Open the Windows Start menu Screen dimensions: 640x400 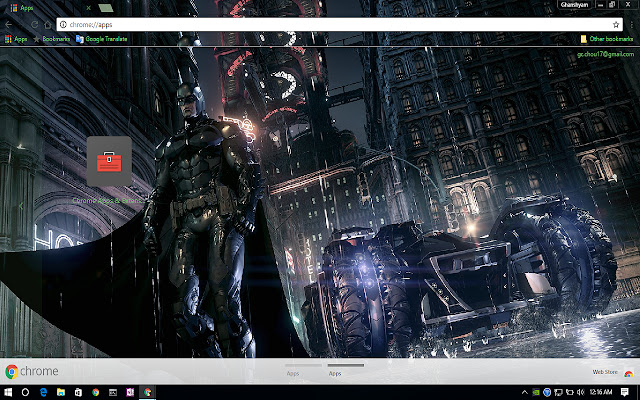tap(8, 392)
